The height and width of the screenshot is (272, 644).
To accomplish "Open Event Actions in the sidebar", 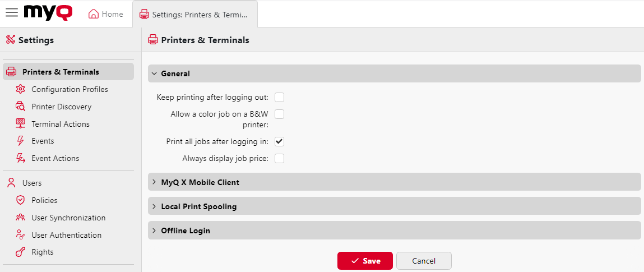I will pyautogui.click(x=55, y=158).
